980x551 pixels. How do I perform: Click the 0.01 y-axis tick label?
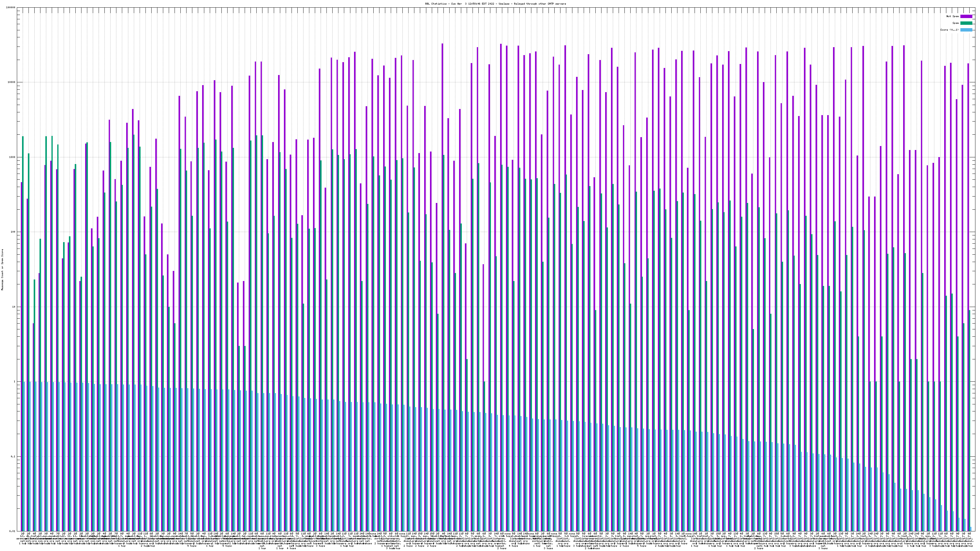pyautogui.click(x=13, y=531)
